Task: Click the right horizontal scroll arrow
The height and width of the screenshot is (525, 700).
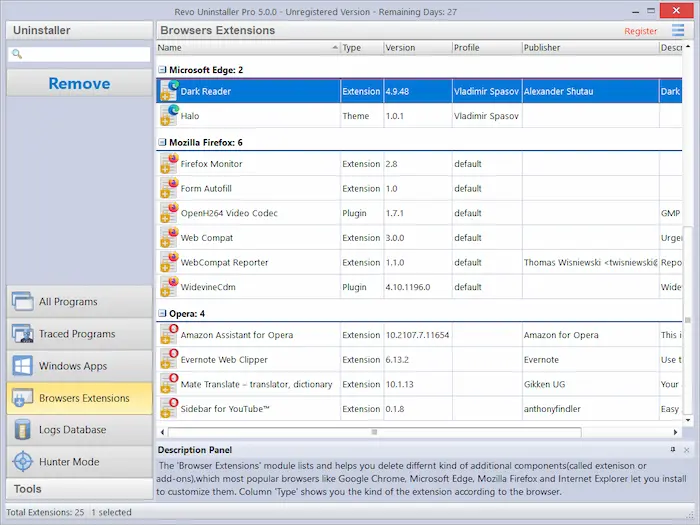Action: click(x=675, y=432)
